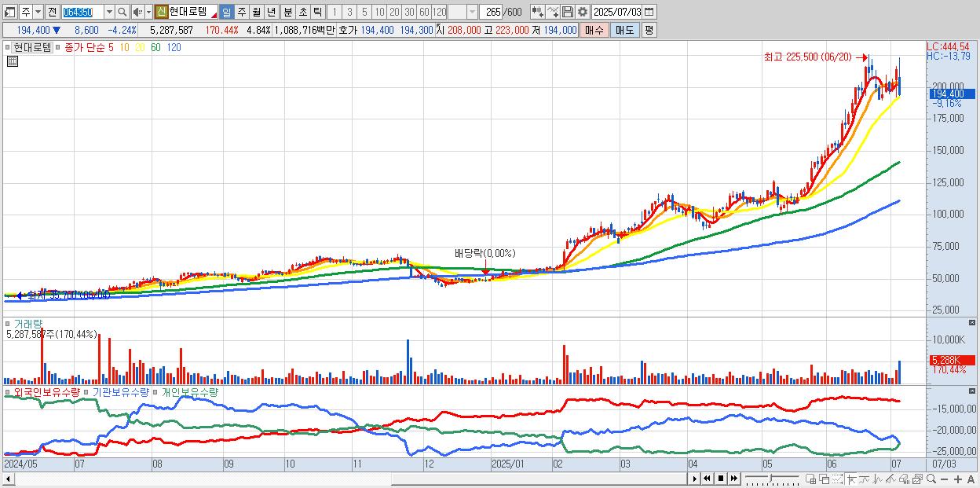
Task: Click the stop button in bottom bar
Action: (x=720, y=479)
